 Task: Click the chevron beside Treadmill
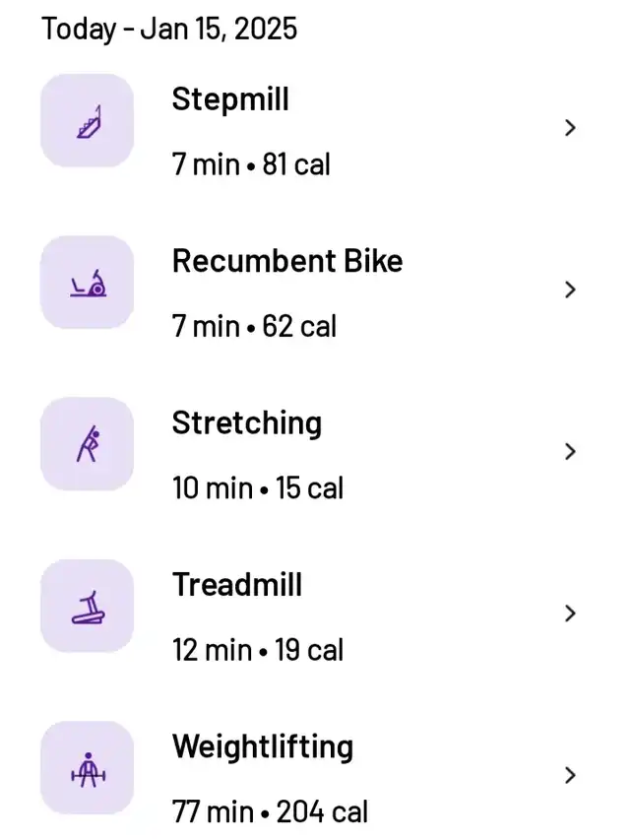[571, 613]
